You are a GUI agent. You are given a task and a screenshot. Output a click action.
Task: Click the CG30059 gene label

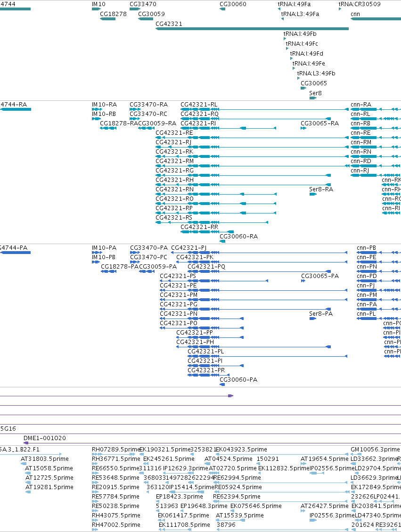pyautogui.click(x=152, y=14)
